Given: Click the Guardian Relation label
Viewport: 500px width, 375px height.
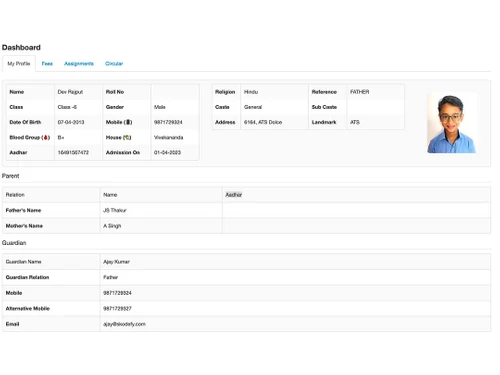Looking at the screenshot, I should [27, 277].
